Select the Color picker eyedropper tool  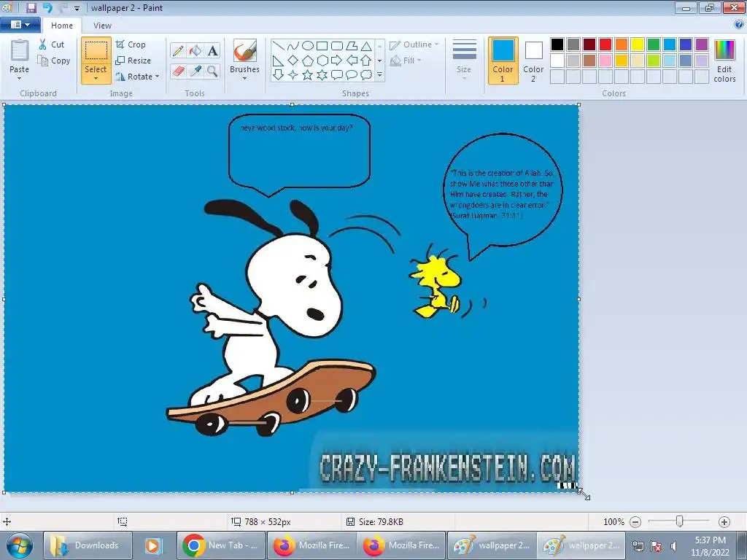[196, 71]
